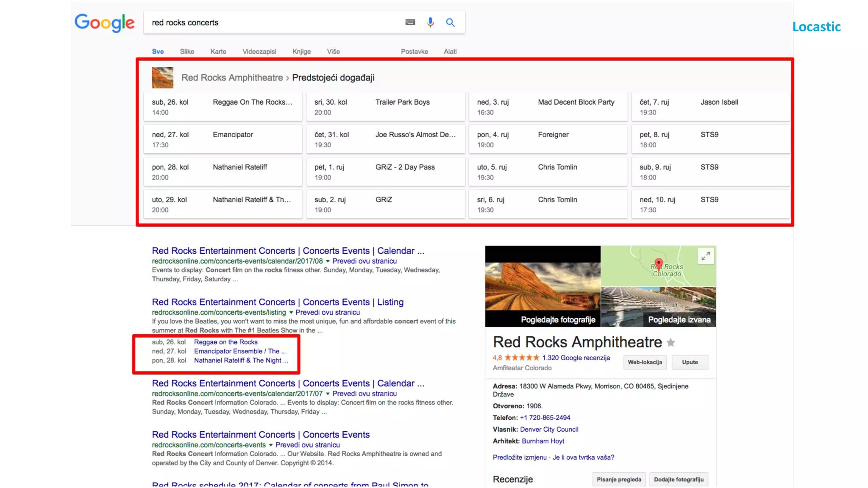Open dropdown arrow beside concerts-events/listing URL
The height and width of the screenshot is (488, 868).
pyautogui.click(x=291, y=313)
